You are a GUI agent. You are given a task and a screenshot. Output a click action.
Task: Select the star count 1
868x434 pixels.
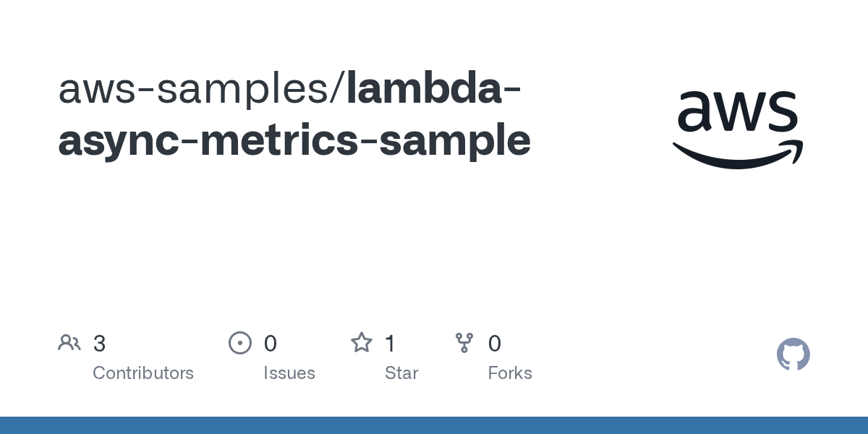(391, 344)
